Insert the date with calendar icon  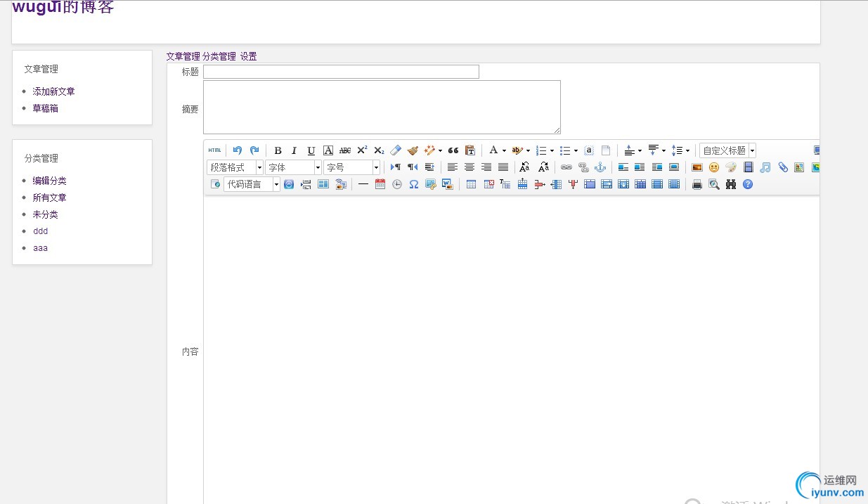(x=380, y=184)
